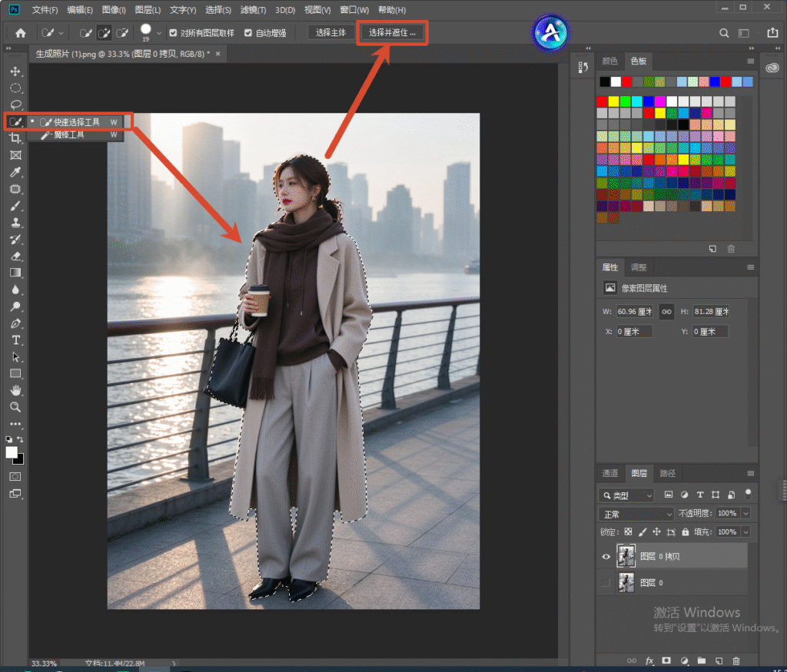Open layer style fx menu
Screen dimensions: 787x672
649,660
